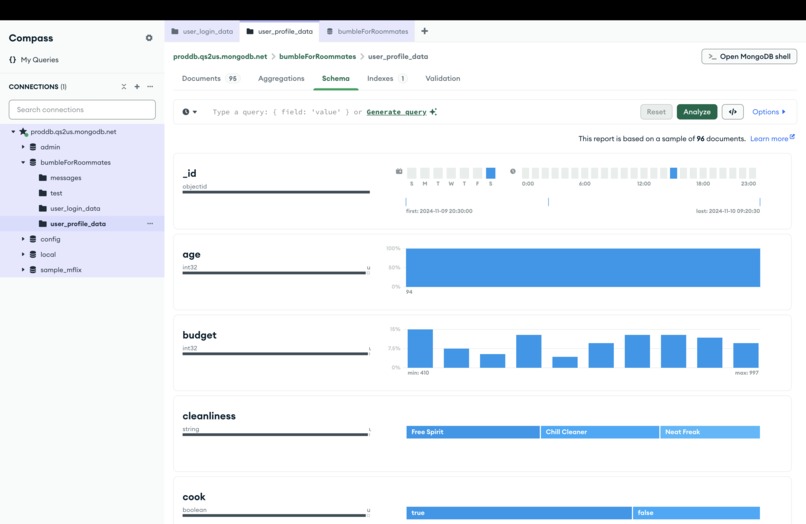Select Free Spirit cleanliness segment
806x524 pixels.
click(473, 432)
